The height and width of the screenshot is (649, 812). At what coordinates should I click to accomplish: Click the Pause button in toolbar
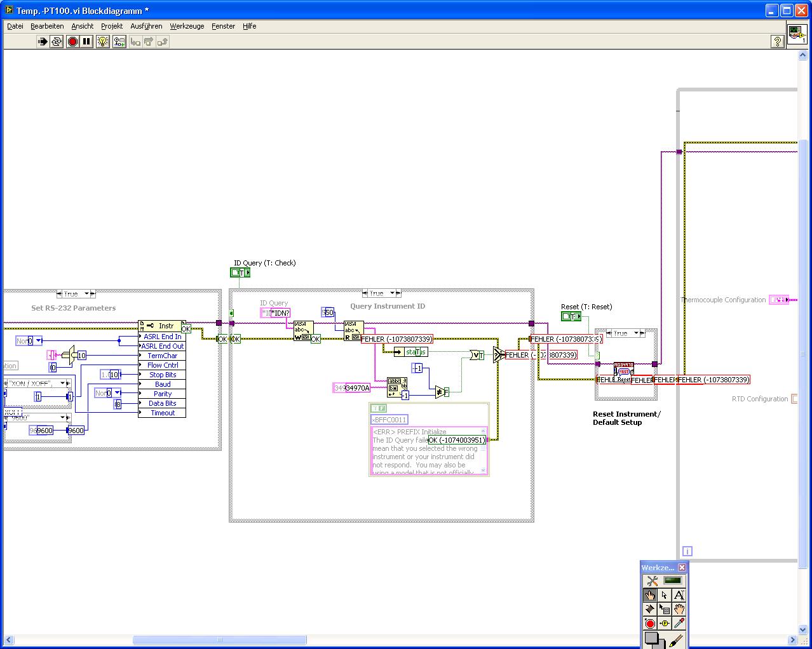tap(87, 42)
